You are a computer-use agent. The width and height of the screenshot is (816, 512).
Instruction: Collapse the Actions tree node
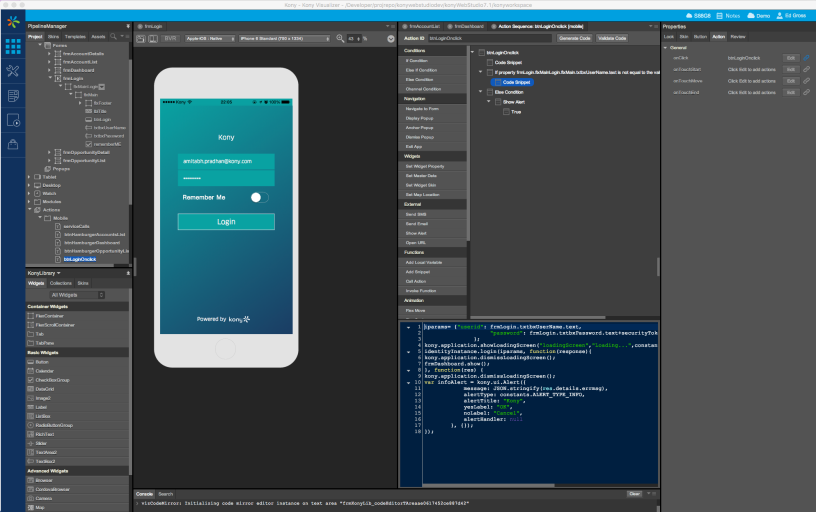click(x=30, y=210)
